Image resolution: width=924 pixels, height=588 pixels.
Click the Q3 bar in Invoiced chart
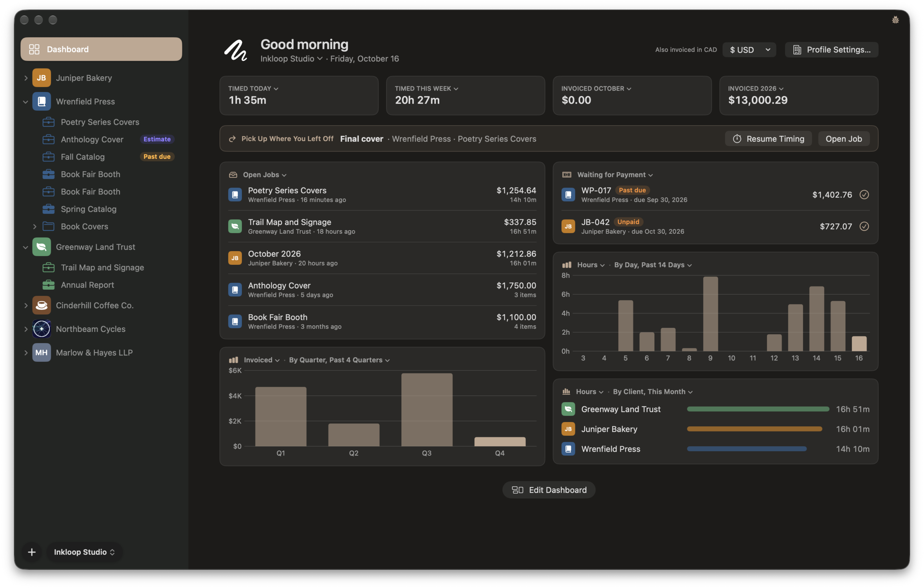pos(427,410)
